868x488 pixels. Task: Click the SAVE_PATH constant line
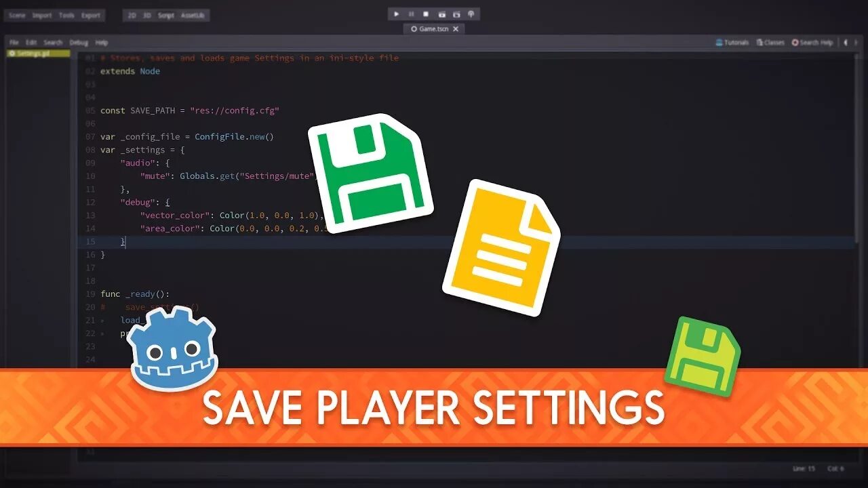[190, 110]
